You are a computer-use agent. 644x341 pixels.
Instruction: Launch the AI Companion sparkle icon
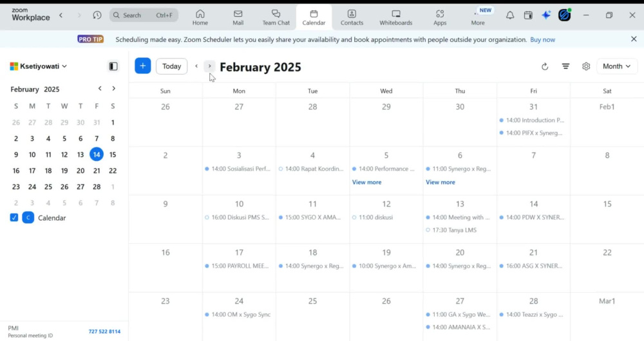click(x=546, y=15)
